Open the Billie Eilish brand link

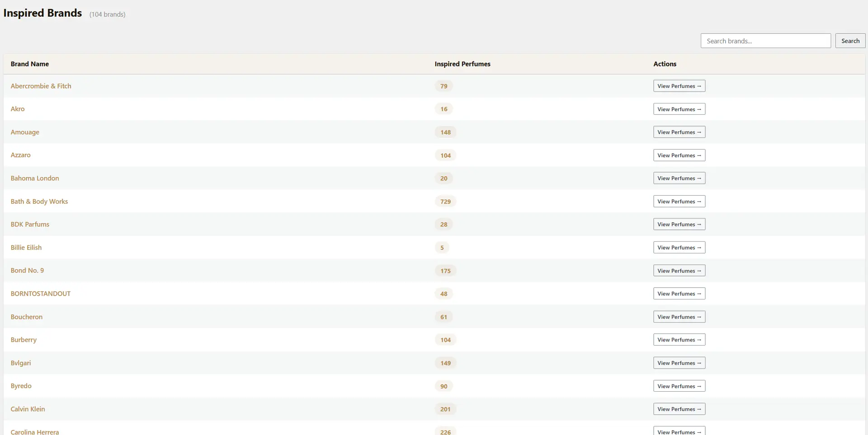pos(26,248)
